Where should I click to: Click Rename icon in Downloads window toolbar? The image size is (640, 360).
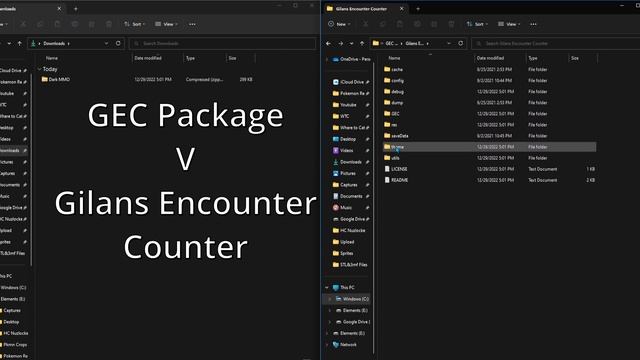click(x=74, y=24)
